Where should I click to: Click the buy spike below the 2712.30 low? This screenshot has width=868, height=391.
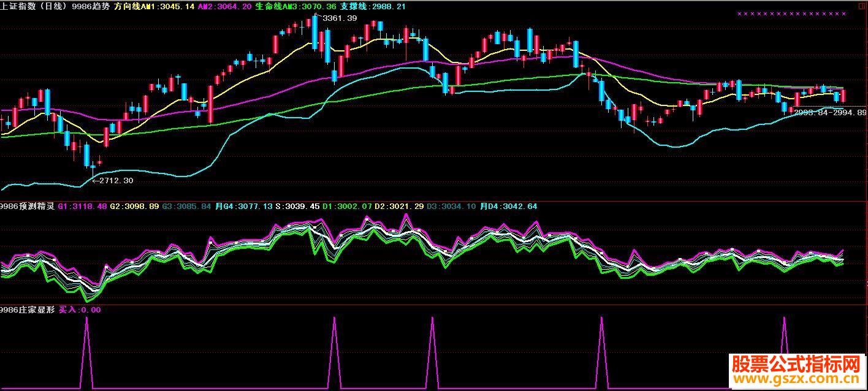tap(86, 353)
